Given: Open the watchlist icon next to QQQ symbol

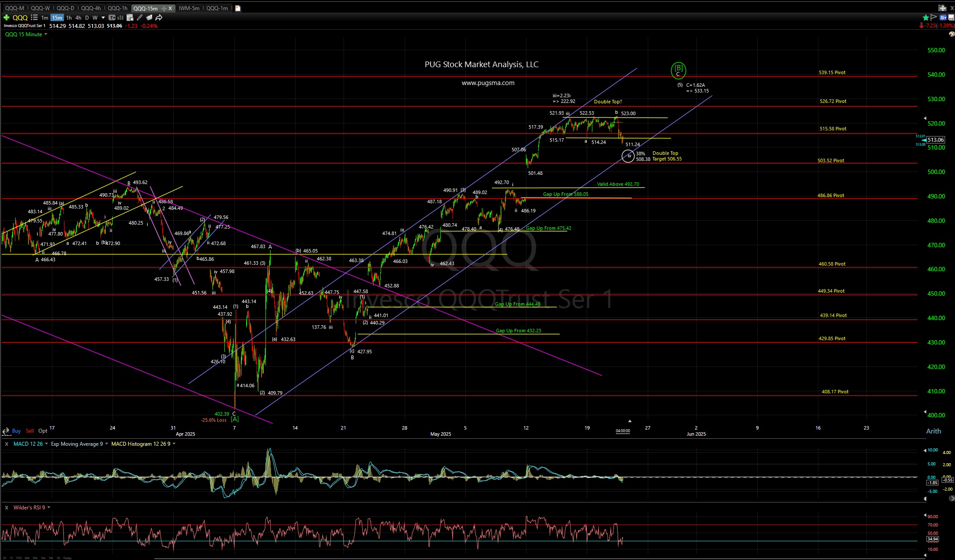Looking at the screenshot, I should (x=34, y=17).
